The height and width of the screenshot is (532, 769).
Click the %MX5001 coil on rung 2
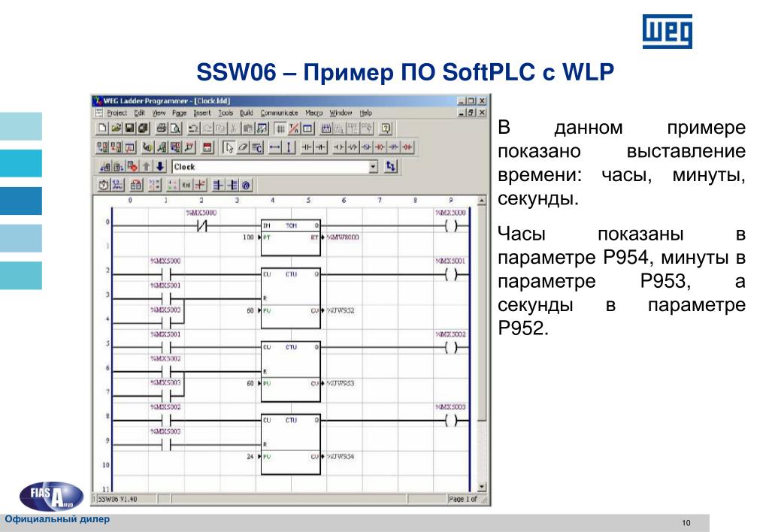tap(451, 274)
